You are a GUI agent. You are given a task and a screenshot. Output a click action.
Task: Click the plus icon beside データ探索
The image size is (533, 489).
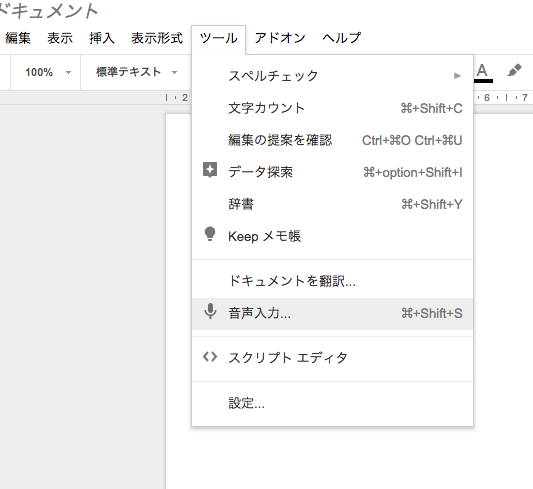(x=210, y=170)
